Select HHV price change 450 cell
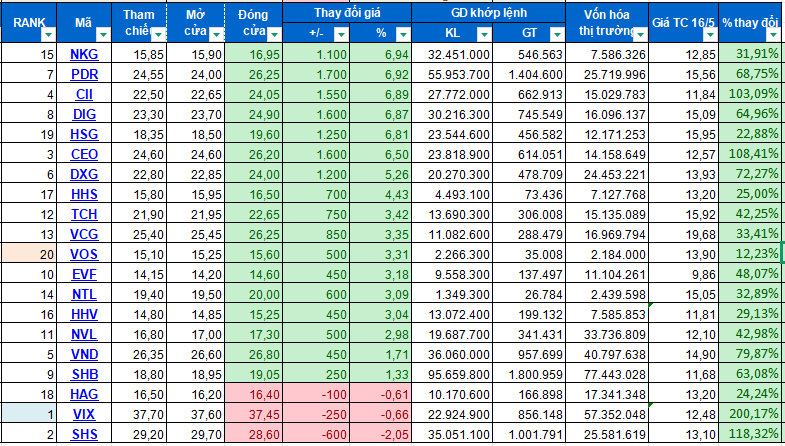This screenshot has height=446, width=785. (x=316, y=314)
